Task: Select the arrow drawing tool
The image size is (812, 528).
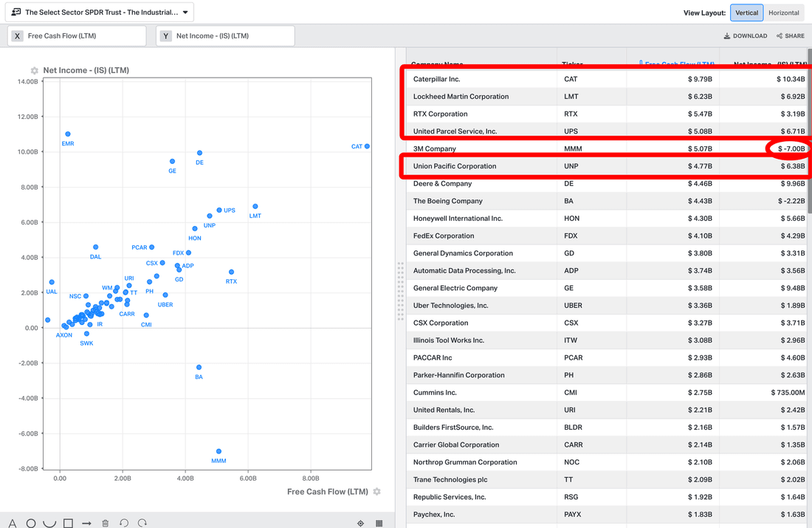Action: [86, 524]
